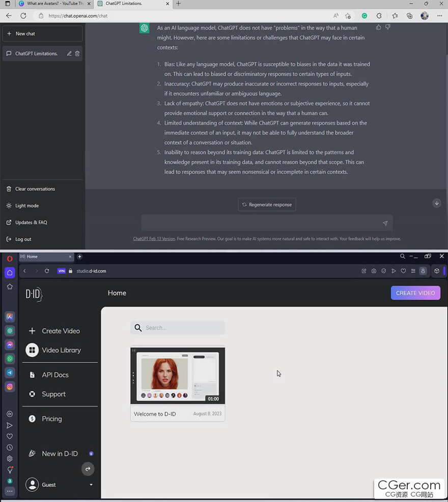Reload the D-ID page in Opera

(x=47, y=271)
